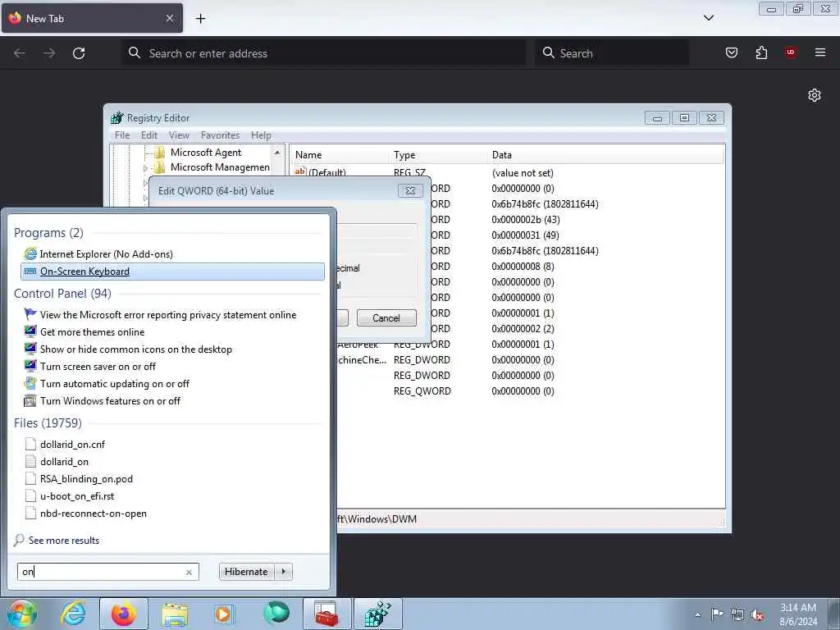
Task: Open File menu in Registry Editor
Action: coord(122,135)
